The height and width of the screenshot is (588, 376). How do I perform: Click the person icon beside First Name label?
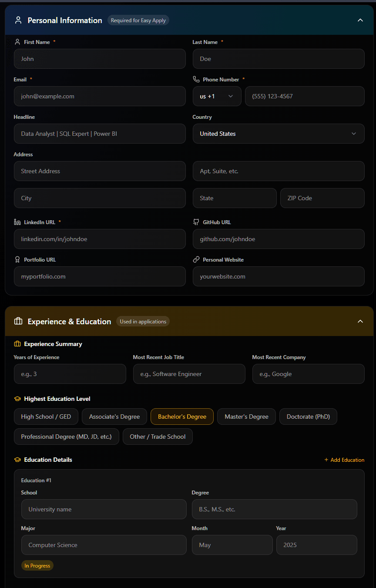pyautogui.click(x=17, y=42)
